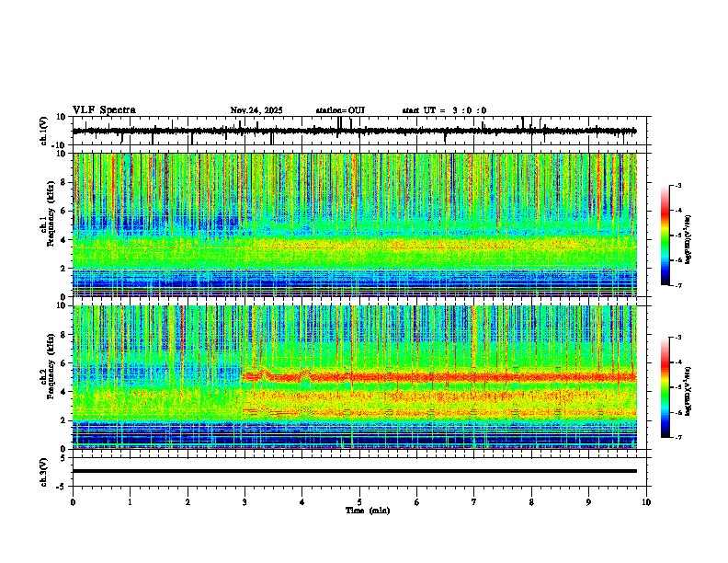Click the "-3" label on ch.1 colorbar
This screenshot has height=563, width=728.
click(677, 185)
